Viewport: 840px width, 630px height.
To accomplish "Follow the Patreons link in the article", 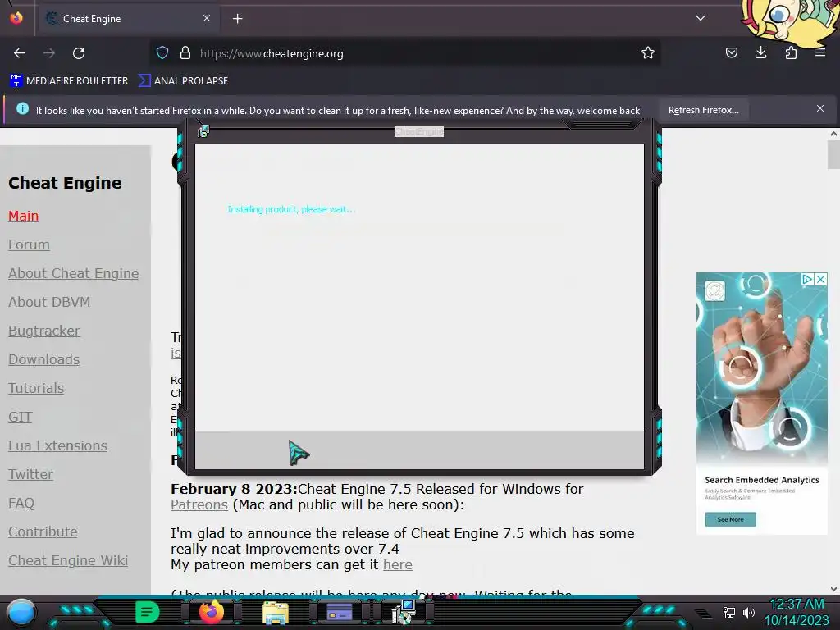I will click(x=199, y=504).
